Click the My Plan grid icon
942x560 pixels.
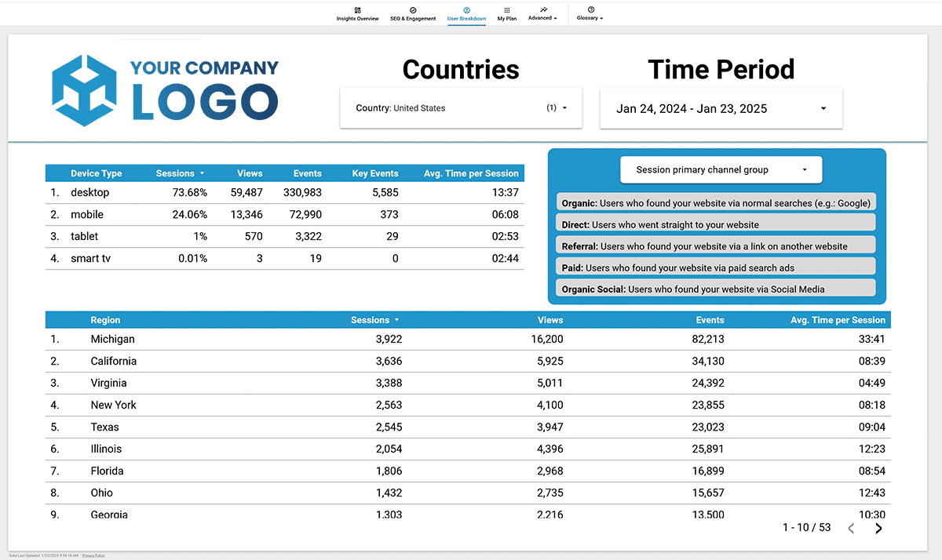[507, 10]
